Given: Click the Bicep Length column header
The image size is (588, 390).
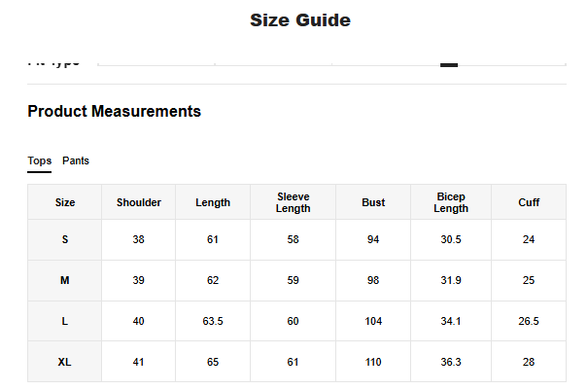Looking at the screenshot, I should coord(451,202).
